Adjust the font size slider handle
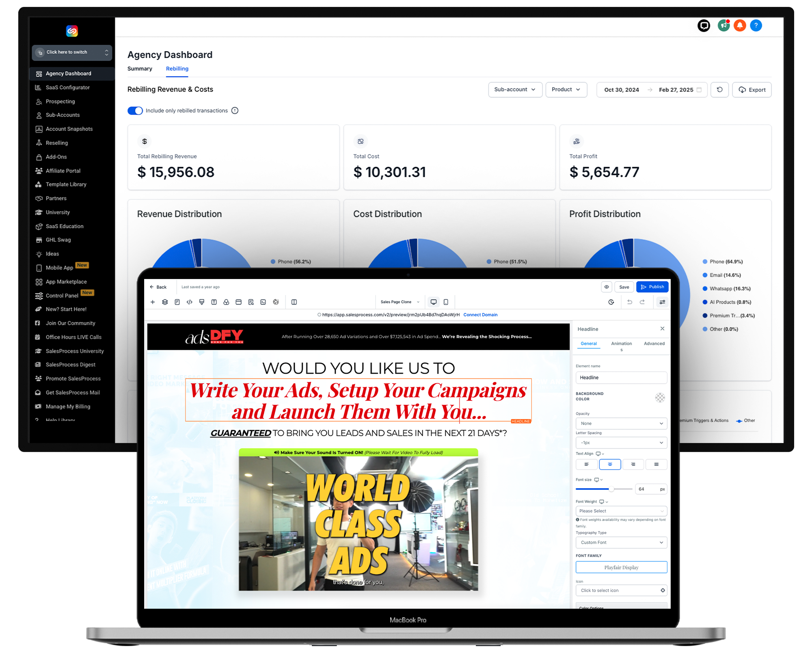 611,489
